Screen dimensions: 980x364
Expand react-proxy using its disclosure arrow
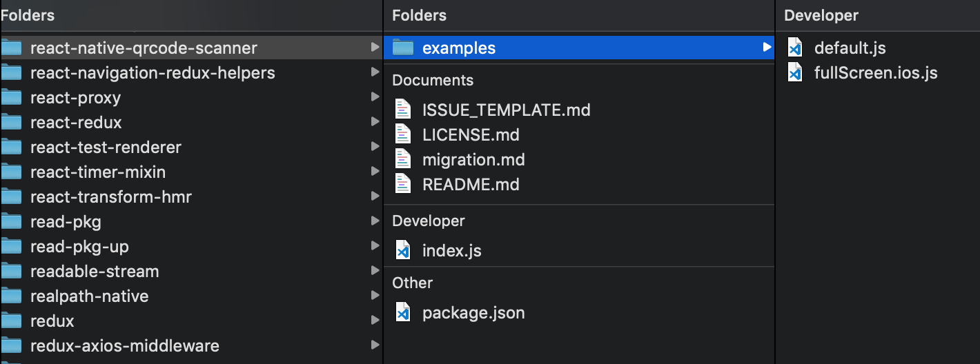375,97
